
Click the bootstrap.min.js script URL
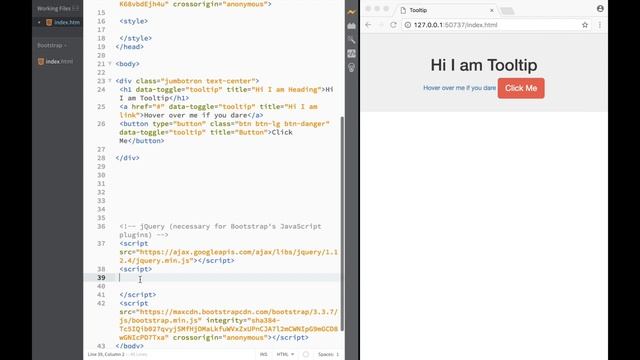point(229,316)
